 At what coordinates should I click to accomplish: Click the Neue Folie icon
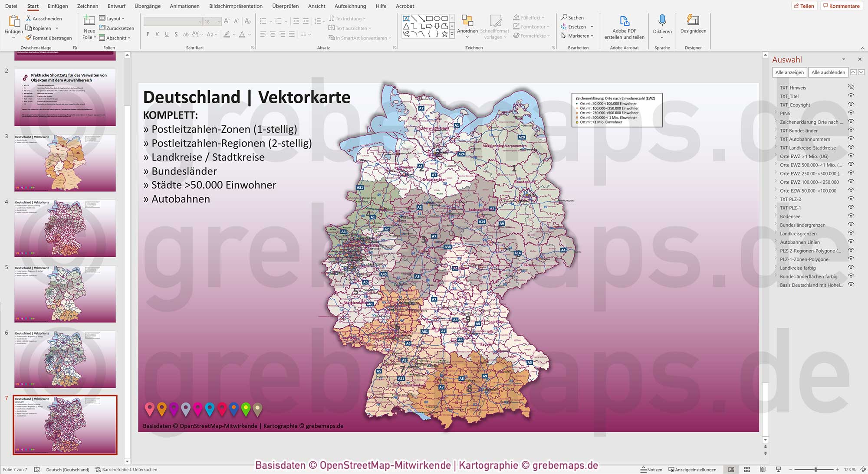coord(89,21)
